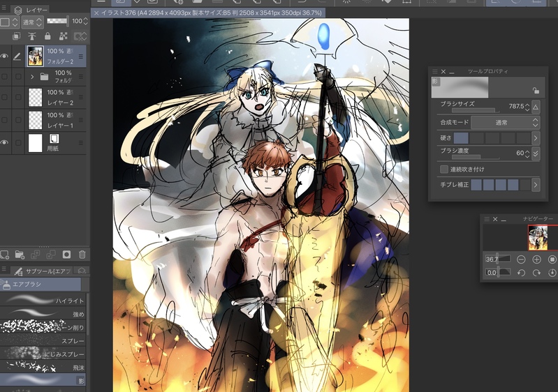Adjust the ブラシ濃度 60 stepper
The width and height of the screenshot is (558, 392).
[527, 153]
